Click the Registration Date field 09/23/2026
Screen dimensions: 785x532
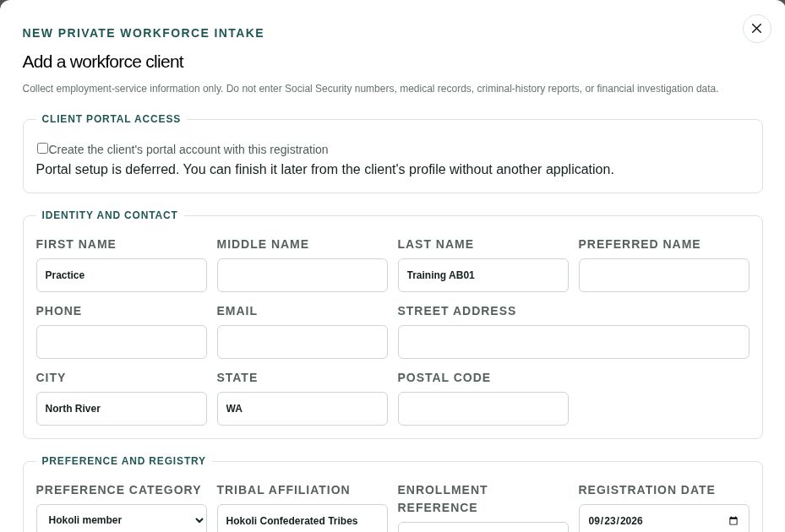pyautogui.click(x=664, y=519)
